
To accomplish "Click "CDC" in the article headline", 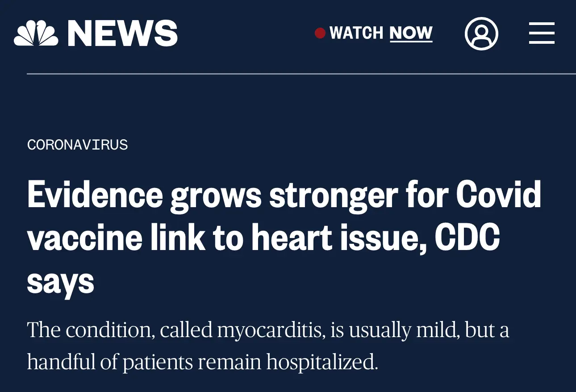I will point(467,238).
